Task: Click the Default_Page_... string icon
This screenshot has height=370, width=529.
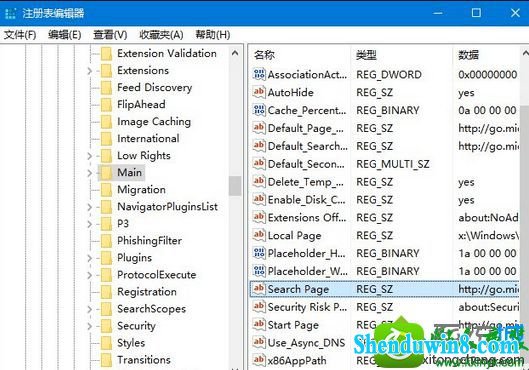Action: click(259, 128)
